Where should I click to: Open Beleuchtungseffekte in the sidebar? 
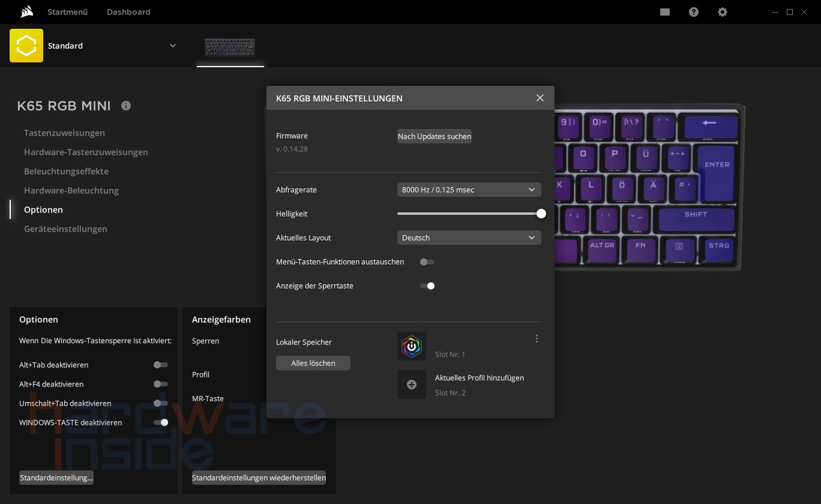click(66, 171)
